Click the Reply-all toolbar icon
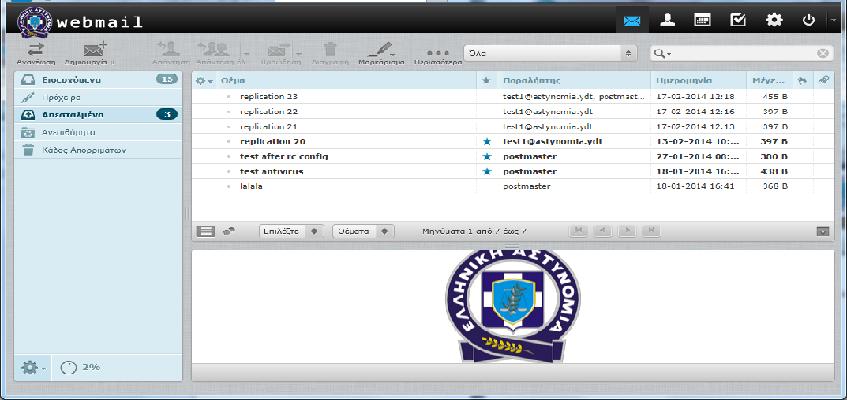Image resolution: width=847 pixels, height=400 pixels. tap(213, 50)
